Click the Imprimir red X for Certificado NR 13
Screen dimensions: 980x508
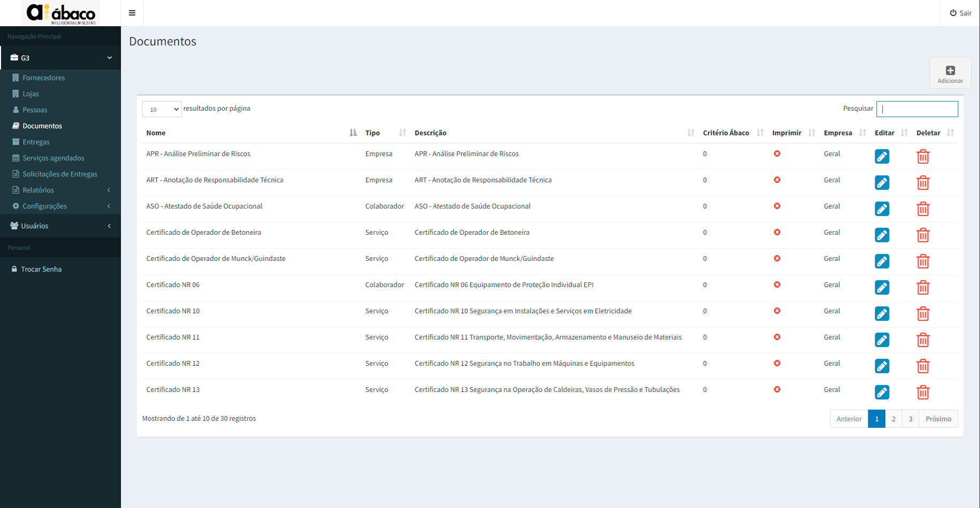(777, 389)
